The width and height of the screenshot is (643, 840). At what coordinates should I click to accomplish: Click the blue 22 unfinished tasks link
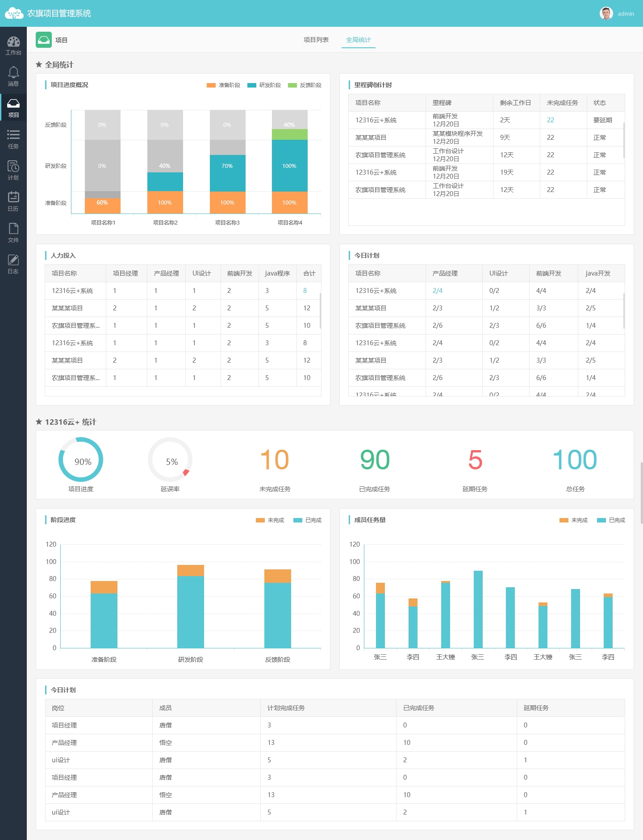[551, 120]
